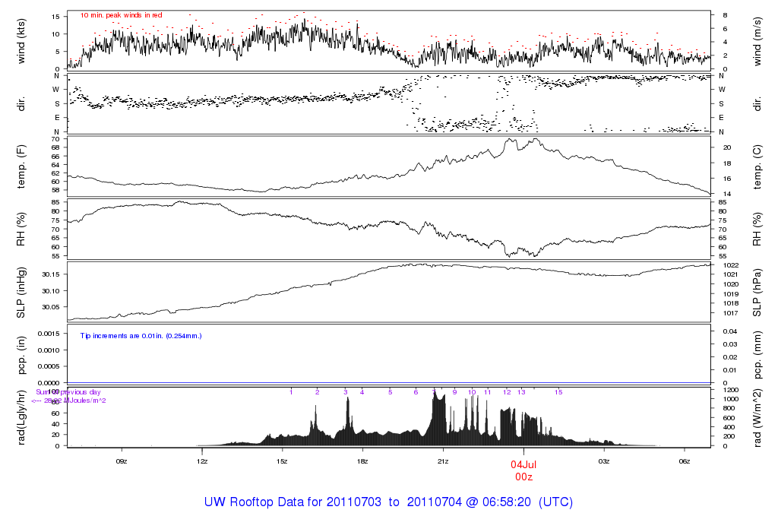Click hourly radiation marker 1
The image size is (778, 532).
coord(291,392)
